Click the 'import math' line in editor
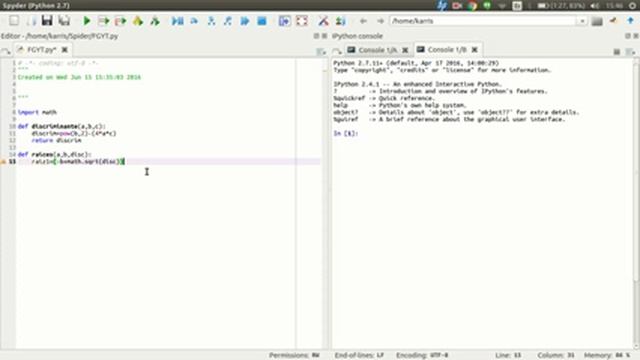Viewport: 640px width, 360px height. 37,112
